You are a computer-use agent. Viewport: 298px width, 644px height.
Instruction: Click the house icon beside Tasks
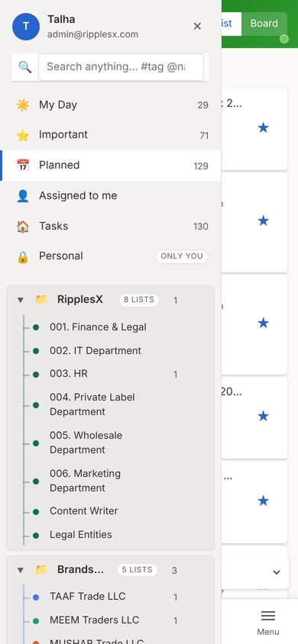23,227
